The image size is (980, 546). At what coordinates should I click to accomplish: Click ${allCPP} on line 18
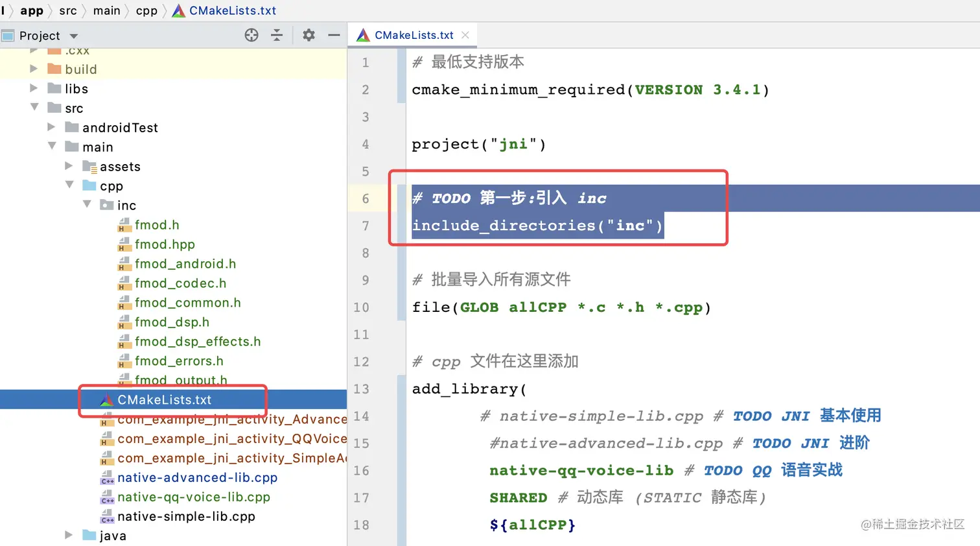pos(532,525)
